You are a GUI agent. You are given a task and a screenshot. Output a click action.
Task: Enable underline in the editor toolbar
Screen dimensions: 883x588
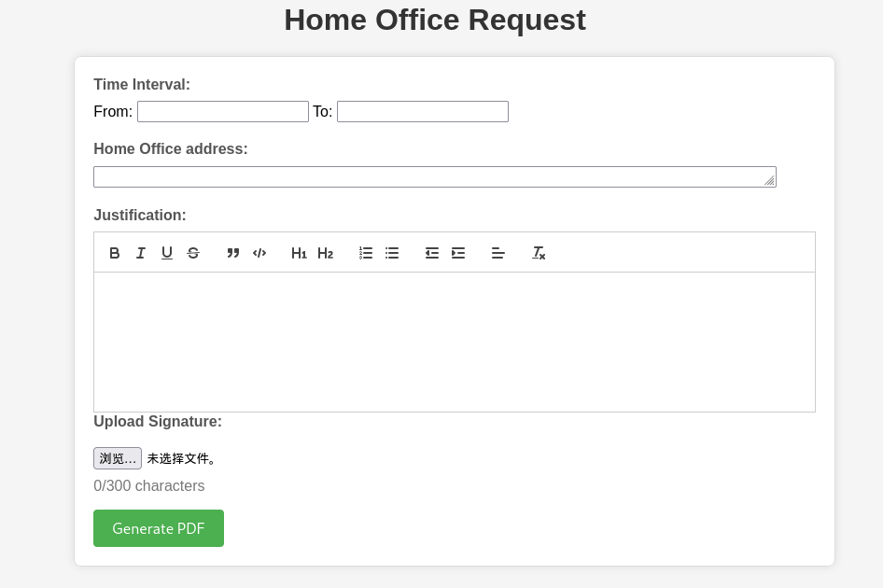coord(167,253)
